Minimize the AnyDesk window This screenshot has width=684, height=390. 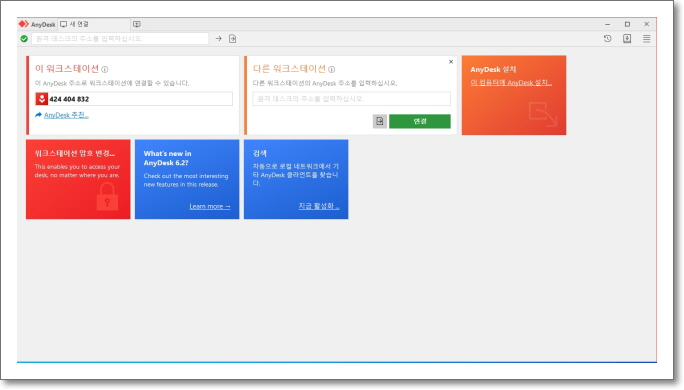(x=607, y=24)
